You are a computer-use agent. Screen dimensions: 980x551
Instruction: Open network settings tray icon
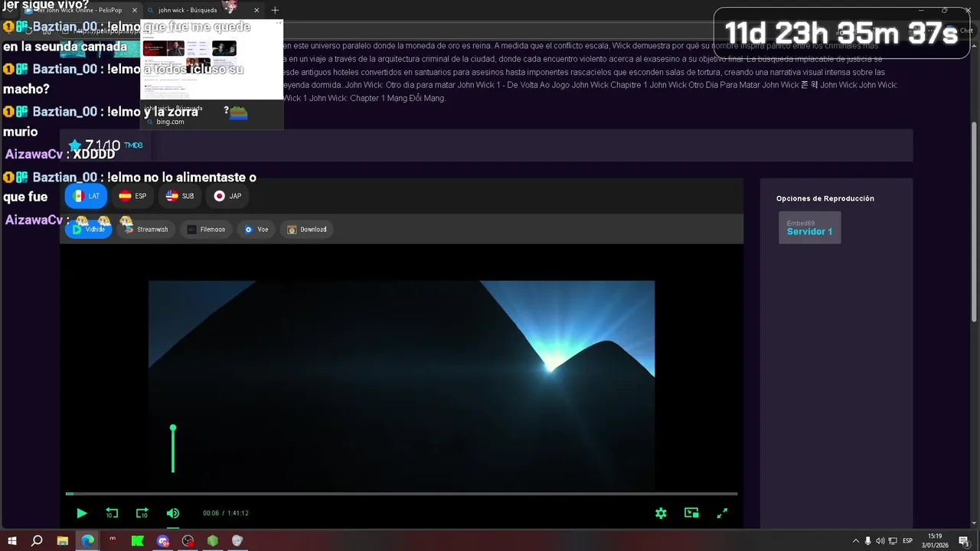[893, 541]
